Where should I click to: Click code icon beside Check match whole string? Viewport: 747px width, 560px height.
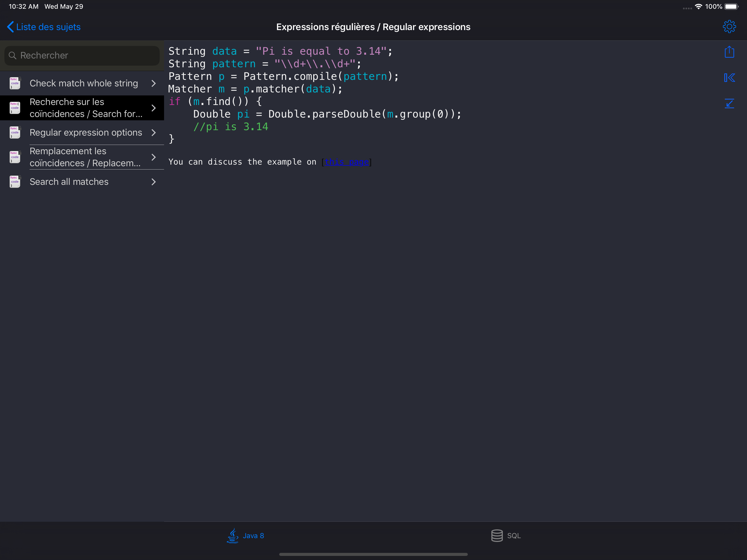(x=15, y=83)
